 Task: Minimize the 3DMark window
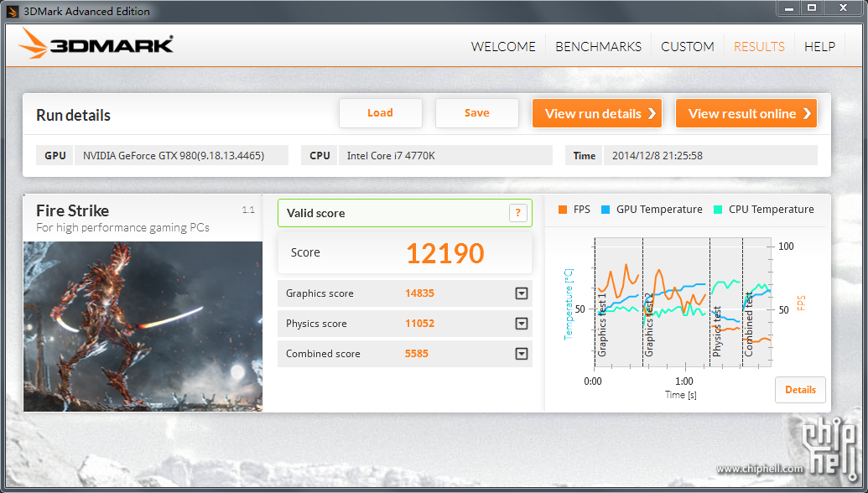pyautogui.click(x=789, y=8)
